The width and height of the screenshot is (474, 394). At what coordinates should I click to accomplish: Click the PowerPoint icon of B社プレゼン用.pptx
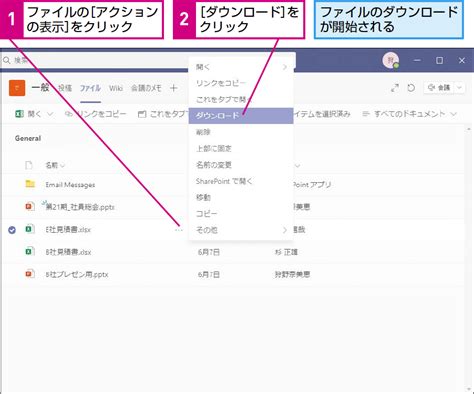(x=30, y=274)
